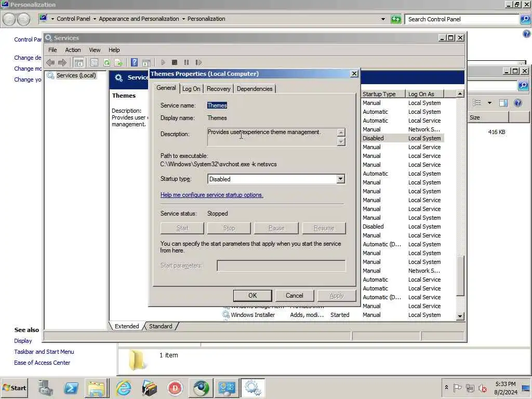Launch Internet Explorer from the taskbar

pos(124,388)
